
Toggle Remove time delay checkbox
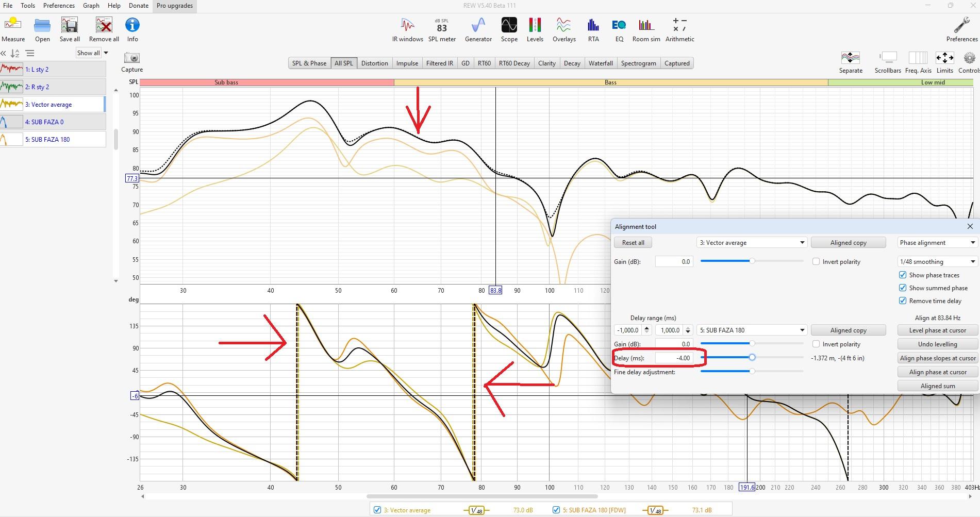(x=903, y=301)
